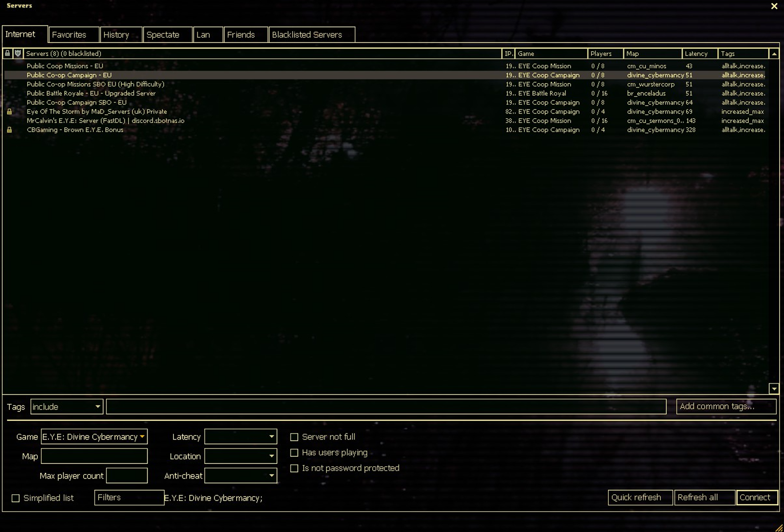This screenshot has height=532, width=784.
Task: Enable Has users playing checkbox
Action: pos(294,452)
